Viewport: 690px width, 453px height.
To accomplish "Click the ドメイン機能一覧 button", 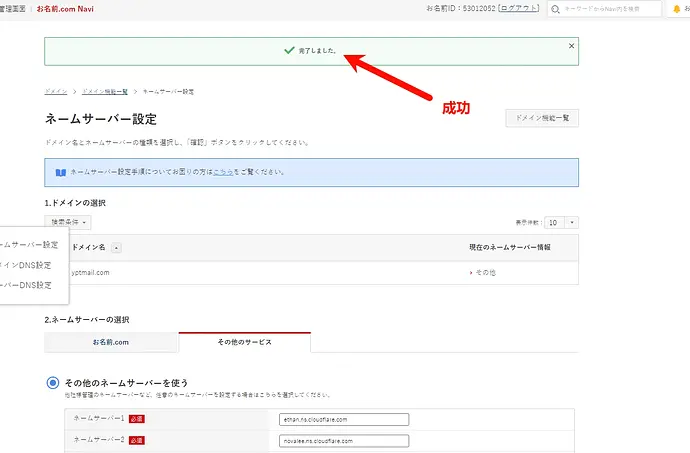I will [x=542, y=118].
